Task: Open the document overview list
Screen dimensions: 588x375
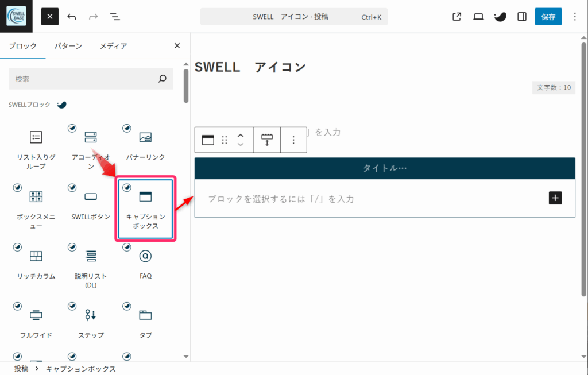Action: (115, 17)
